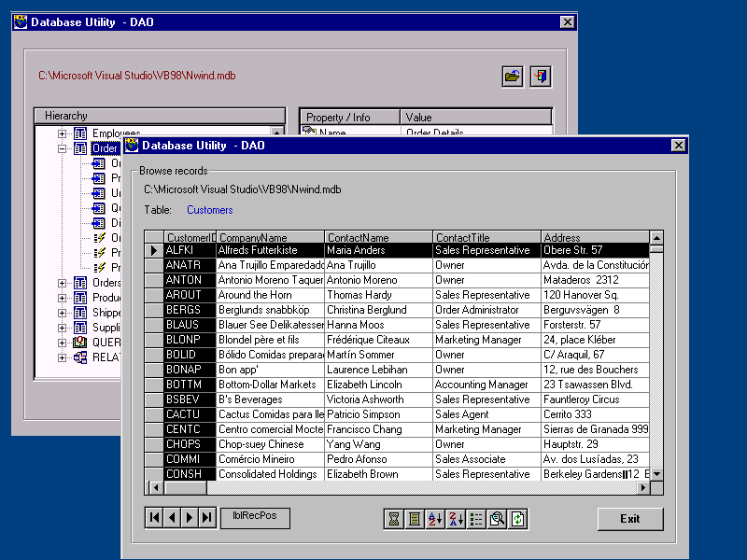The height and width of the screenshot is (560, 747).
Task: Click the Employees table icon in Hierarchy
Action: pos(80,133)
